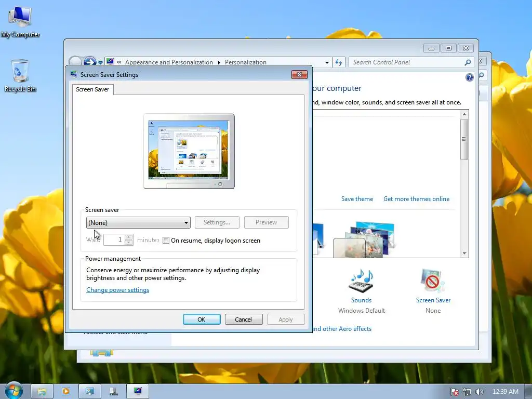Screen dimensions: 532x399
Task: Click the arrow between address breadcrumbs
Action: click(x=219, y=62)
